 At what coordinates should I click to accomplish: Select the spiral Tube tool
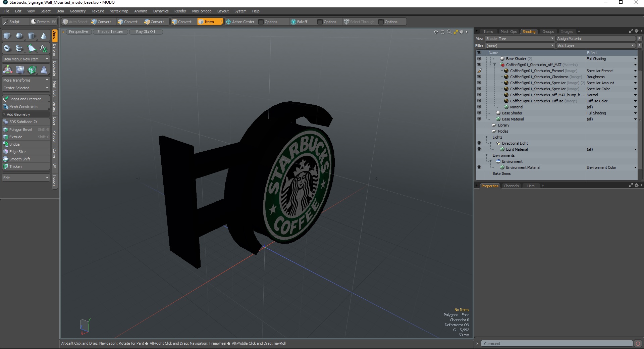(x=19, y=48)
